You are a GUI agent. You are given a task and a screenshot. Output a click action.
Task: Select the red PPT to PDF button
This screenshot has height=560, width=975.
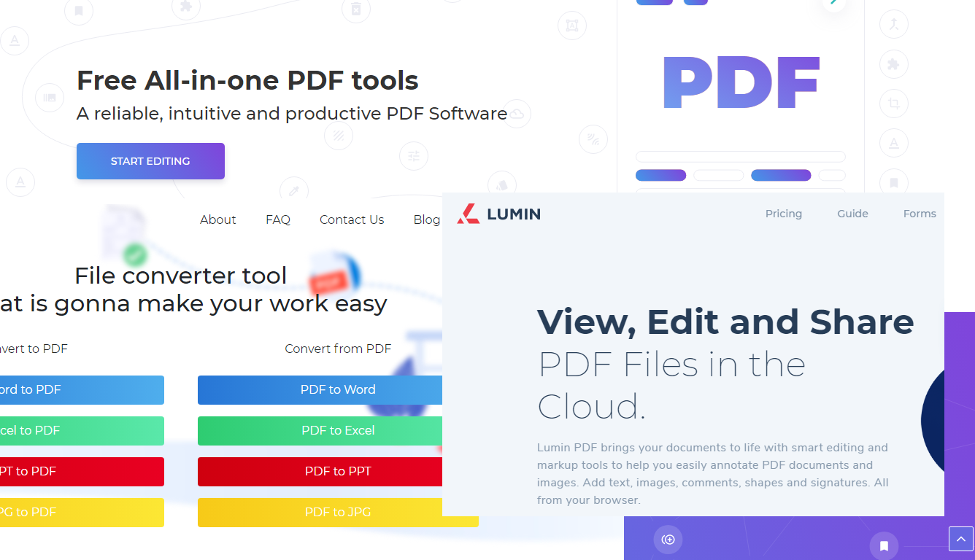82,472
